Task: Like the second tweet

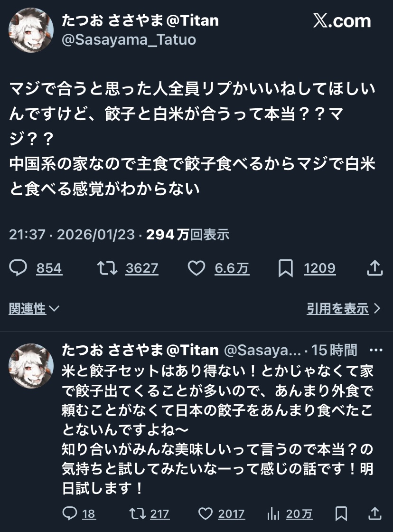Action: pos(205,513)
